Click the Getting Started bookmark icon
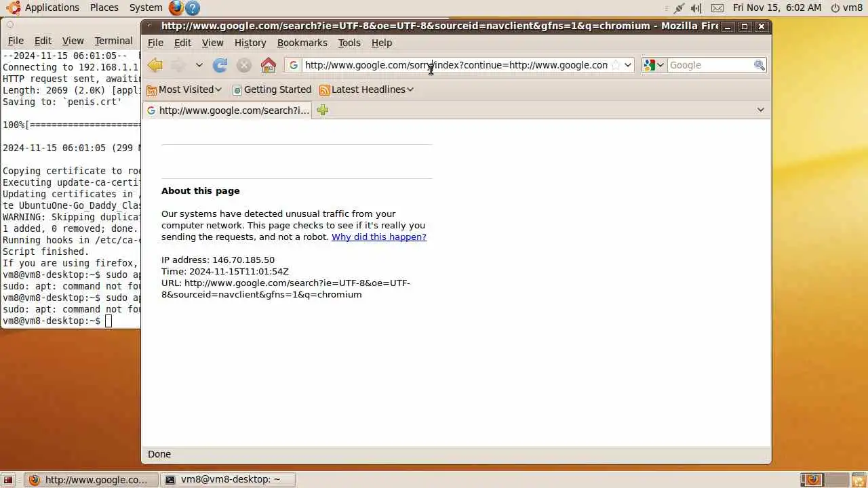 click(x=237, y=89)
